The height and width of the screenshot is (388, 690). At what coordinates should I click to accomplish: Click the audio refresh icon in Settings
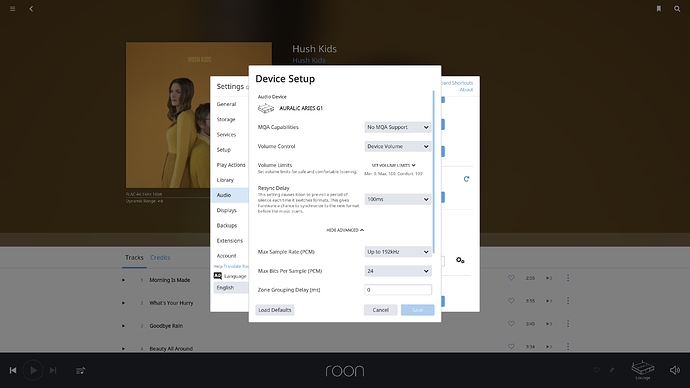[466, 179]
